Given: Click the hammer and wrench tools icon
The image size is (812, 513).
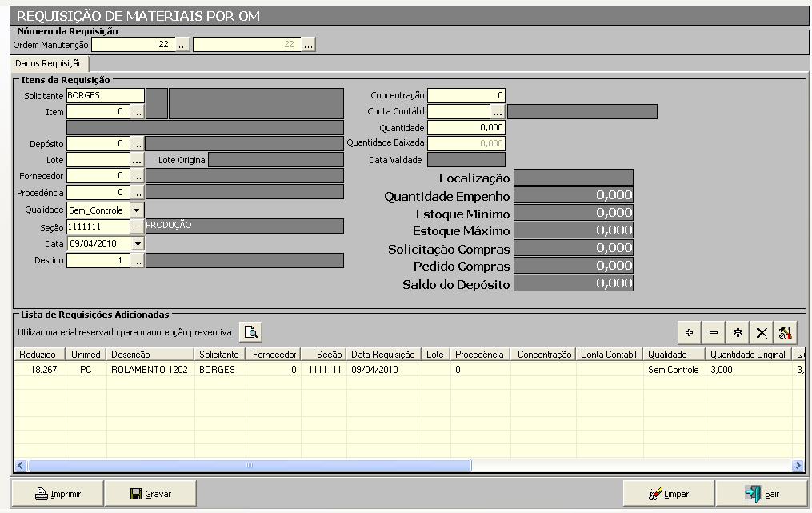Looking at the screenshot, I should coord(786,333).
